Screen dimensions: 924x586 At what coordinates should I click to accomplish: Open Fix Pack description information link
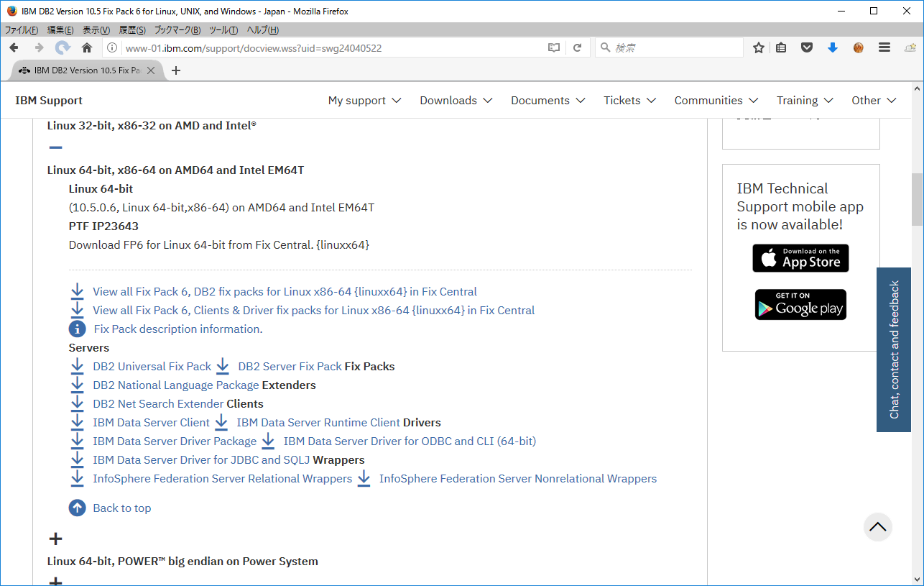click(178, 329)
